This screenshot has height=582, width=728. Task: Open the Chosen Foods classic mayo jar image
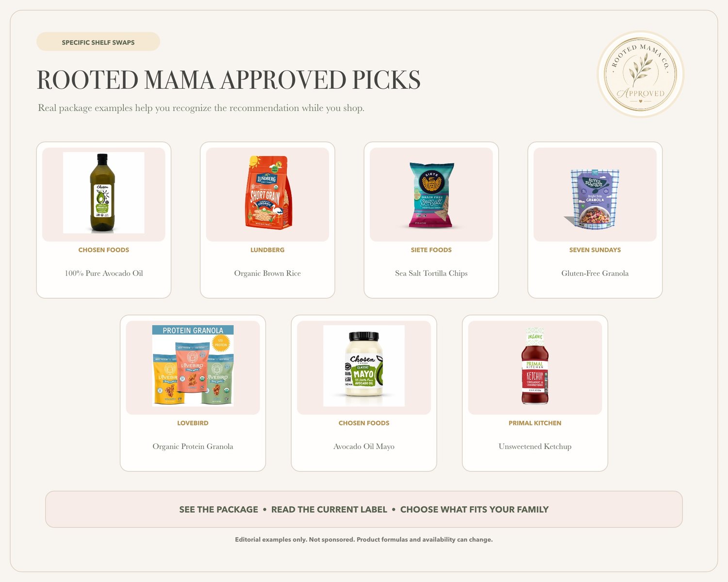[364, 366]
